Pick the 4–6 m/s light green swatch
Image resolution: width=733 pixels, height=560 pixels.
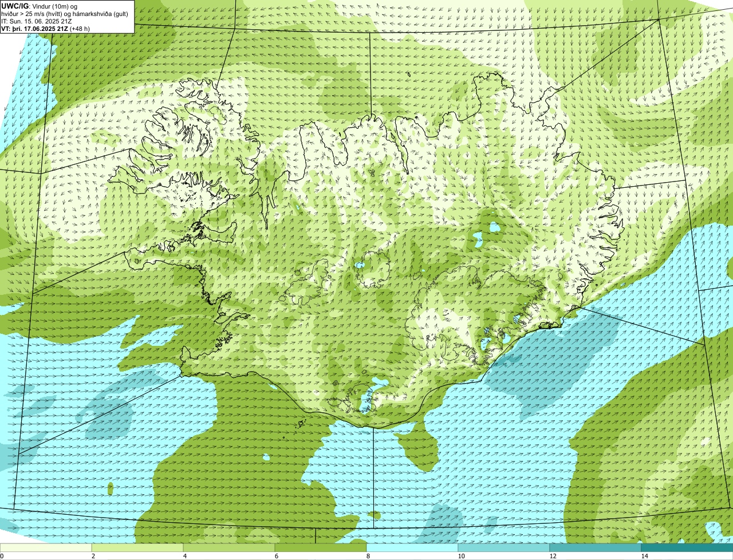click(x=229, y=547)
